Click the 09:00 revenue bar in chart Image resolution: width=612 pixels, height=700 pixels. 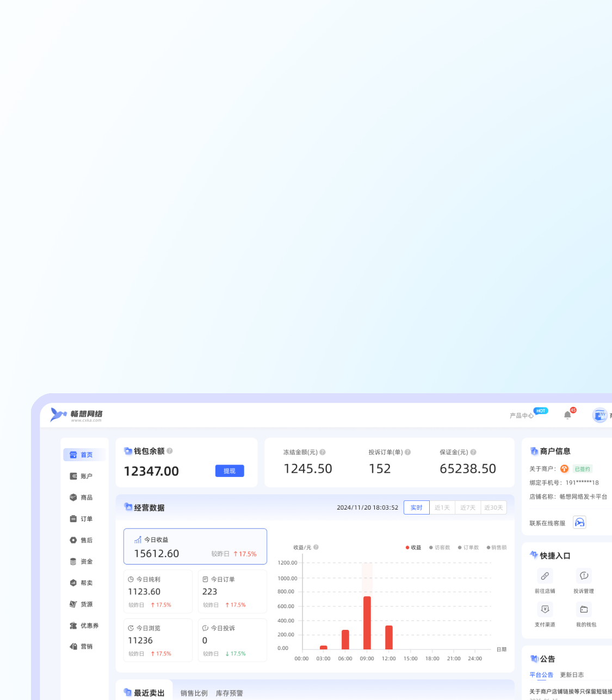tap(367, 622)
